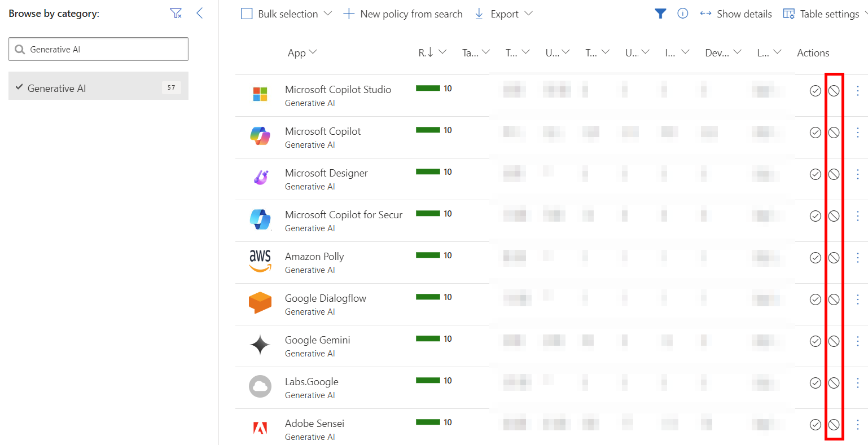Click the Microsoft Copilot risk score bar
This screenshot has width=868, height=445.
[x=428, y=130]
